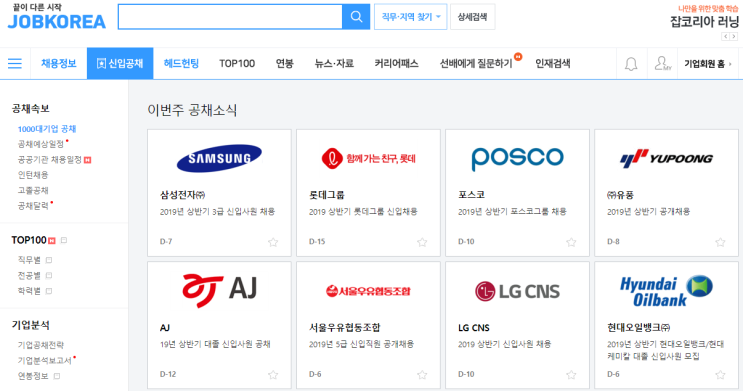The width and height of the screenshot is (743, 391).
Task: Open 2019년 상반기 공개채용 posting of 유풍
Action: (648, 211)
